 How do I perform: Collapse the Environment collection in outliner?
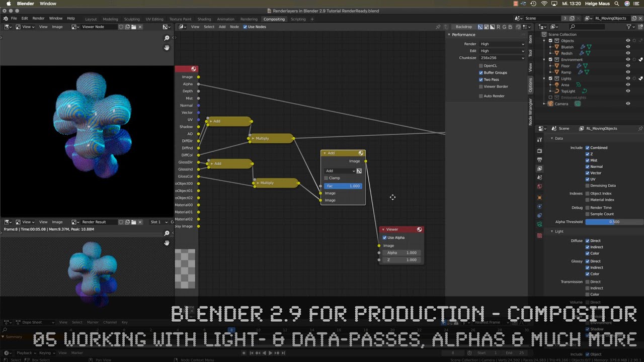(544, 59)
